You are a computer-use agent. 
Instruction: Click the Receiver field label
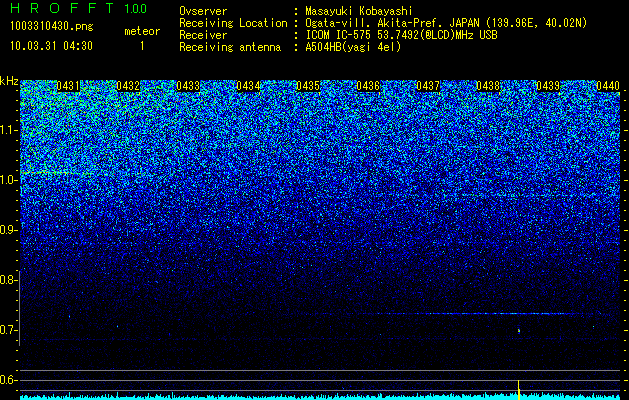[x=203, y=35]
